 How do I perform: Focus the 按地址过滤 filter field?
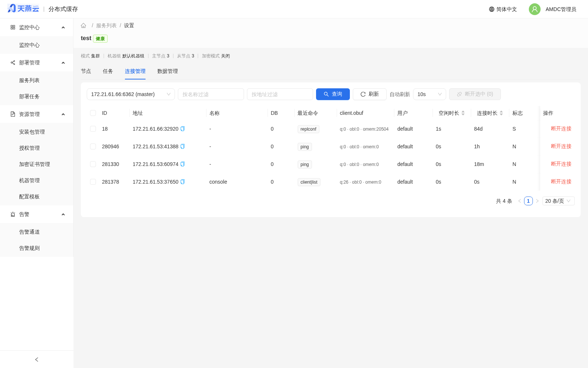[280, 94]
